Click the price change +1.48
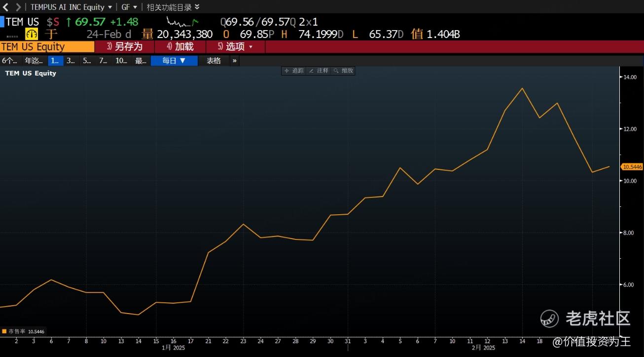 tap(124, 22)
